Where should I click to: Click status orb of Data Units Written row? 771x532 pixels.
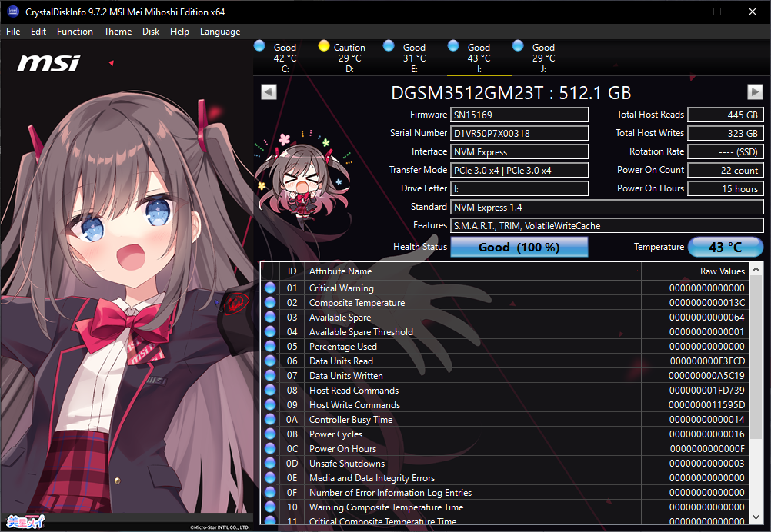pos(270,376)
